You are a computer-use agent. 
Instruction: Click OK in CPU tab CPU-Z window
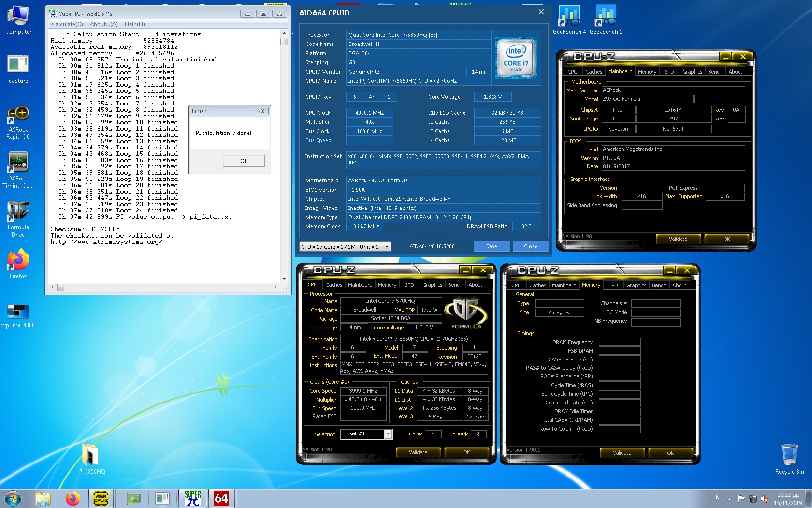click(466, 452)
